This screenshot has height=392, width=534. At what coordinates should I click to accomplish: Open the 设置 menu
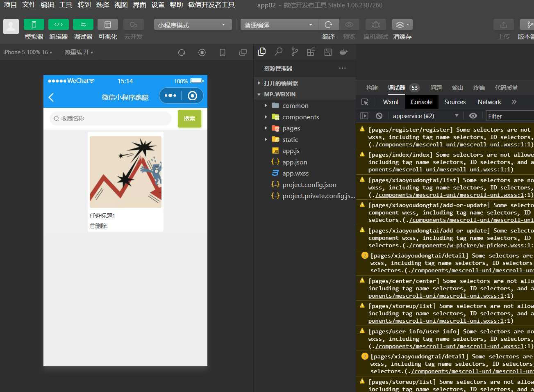tap(158, 5)
